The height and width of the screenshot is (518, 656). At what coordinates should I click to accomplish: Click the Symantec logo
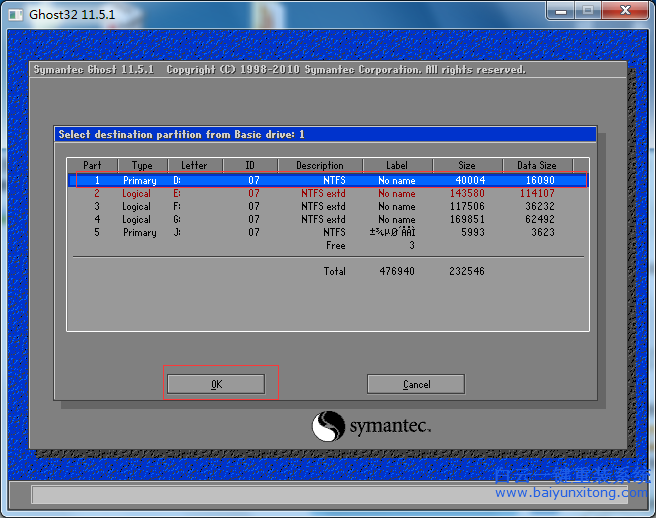pyautogui.click(x=371, y=427)
